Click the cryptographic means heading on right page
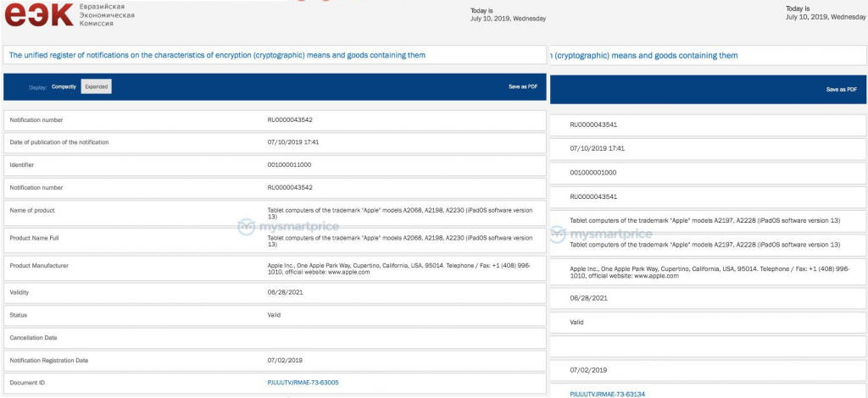The width and height of the screenshot is (868, 398). pos(644,55)
